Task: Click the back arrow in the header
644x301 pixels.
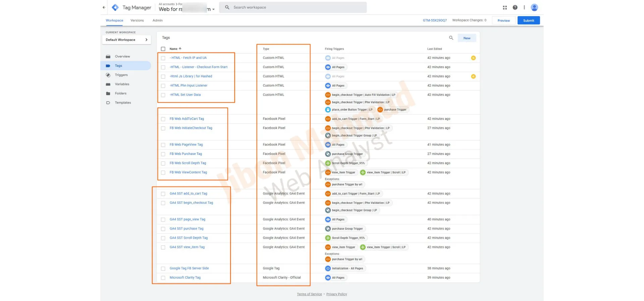Action: 104,7
